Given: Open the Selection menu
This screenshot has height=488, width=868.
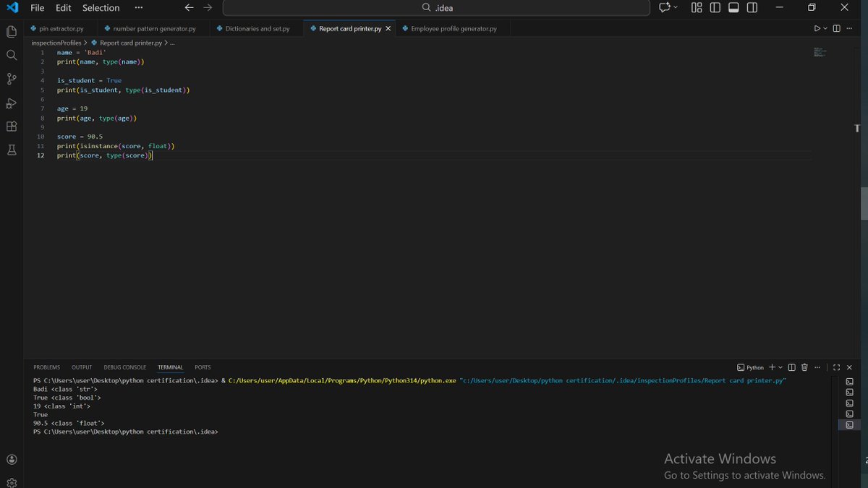Looking at the screenshot, I should click(x=101, y=8).
